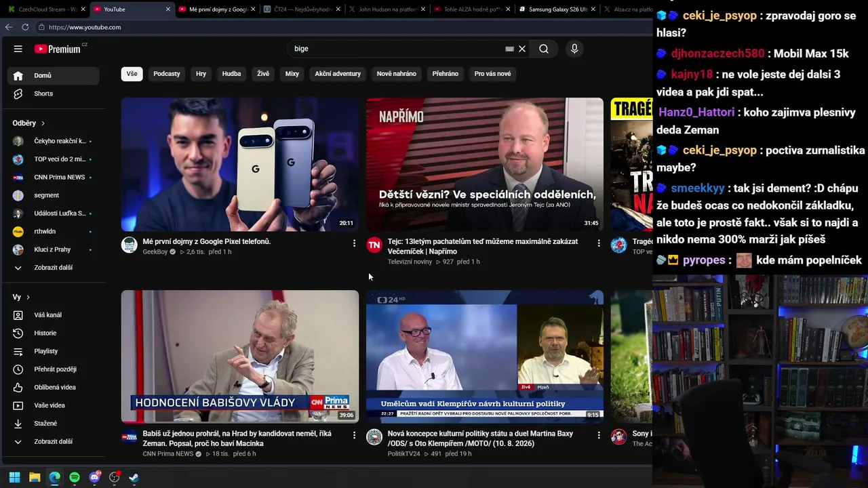Open Stažené downloads
The height and width of the screenshot is (488, 868).
coord(54,424)
